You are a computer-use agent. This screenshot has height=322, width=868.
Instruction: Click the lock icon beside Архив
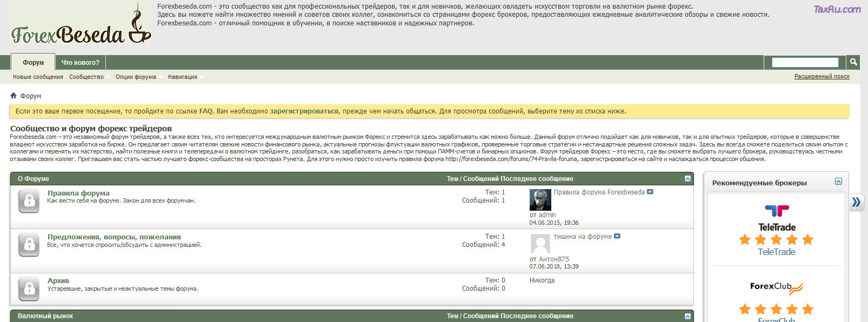(x=29, y=289)
